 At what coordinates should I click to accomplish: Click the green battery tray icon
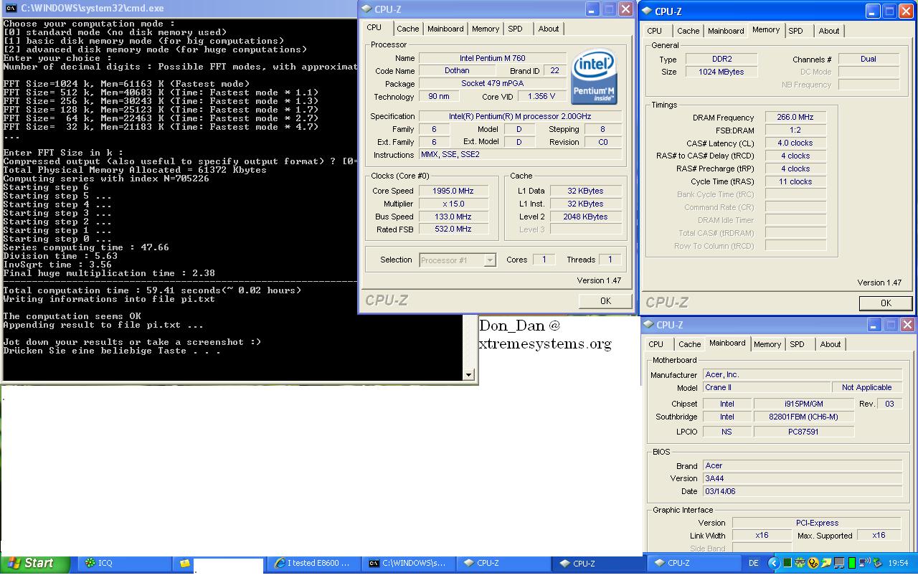(852, 563)
